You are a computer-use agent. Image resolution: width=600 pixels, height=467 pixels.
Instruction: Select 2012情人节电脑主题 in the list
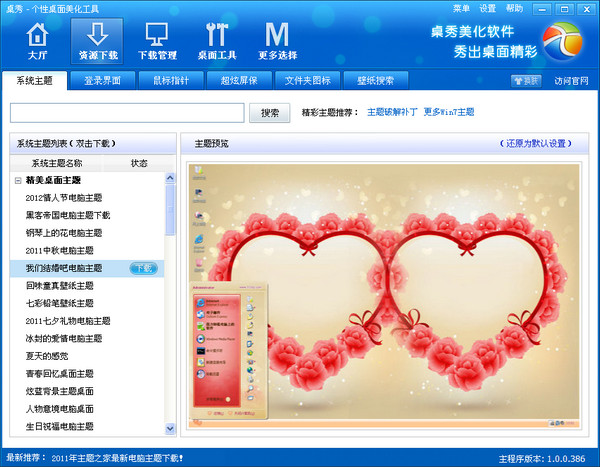tap(64, 198)
